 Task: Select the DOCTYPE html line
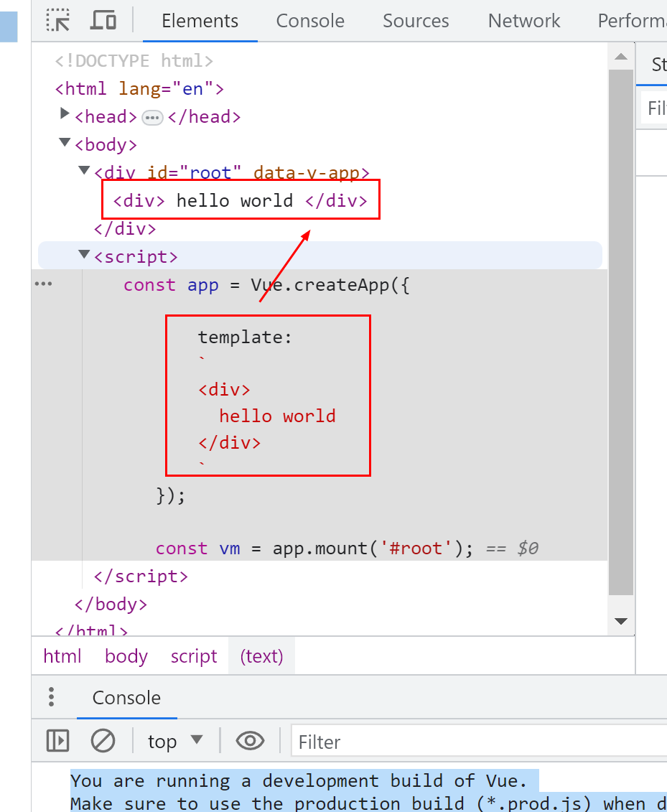[134, 61]
